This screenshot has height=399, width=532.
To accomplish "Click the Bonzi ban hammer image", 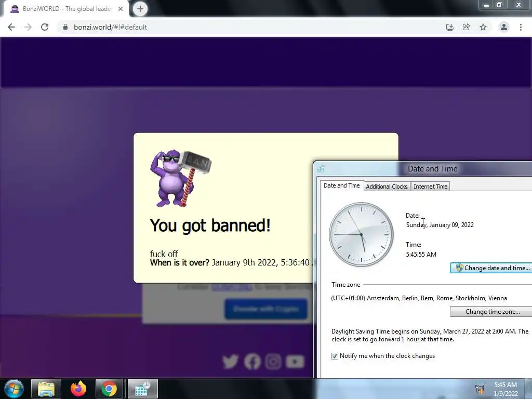I will click(x=181, y=178).
